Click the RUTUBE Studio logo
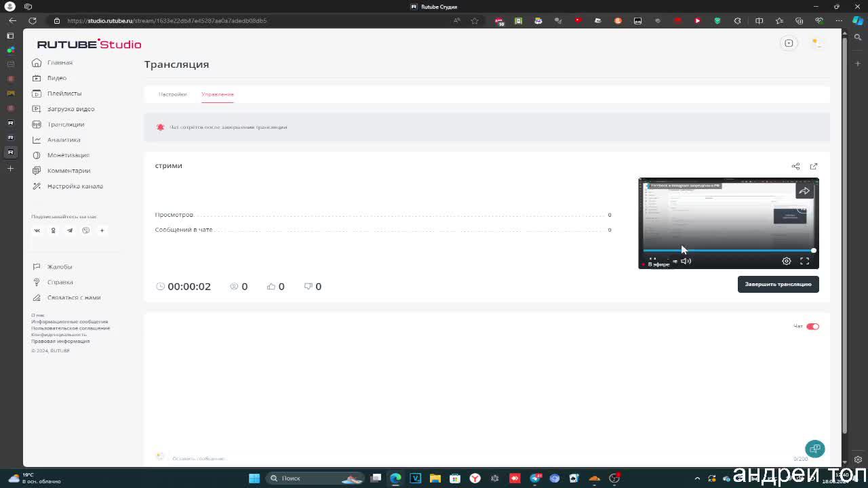Image resolution: width=868 pixels, height=488 pixels. coord(89,44)
